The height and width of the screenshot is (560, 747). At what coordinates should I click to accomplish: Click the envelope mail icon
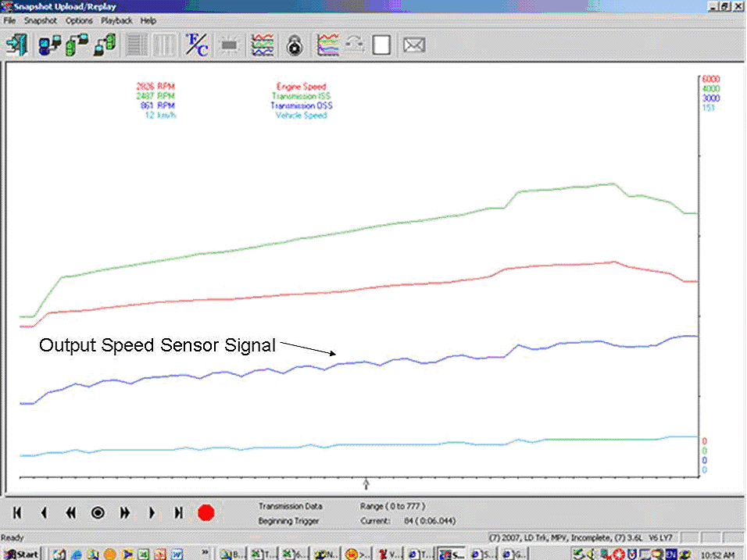click(x=413, y=45)
